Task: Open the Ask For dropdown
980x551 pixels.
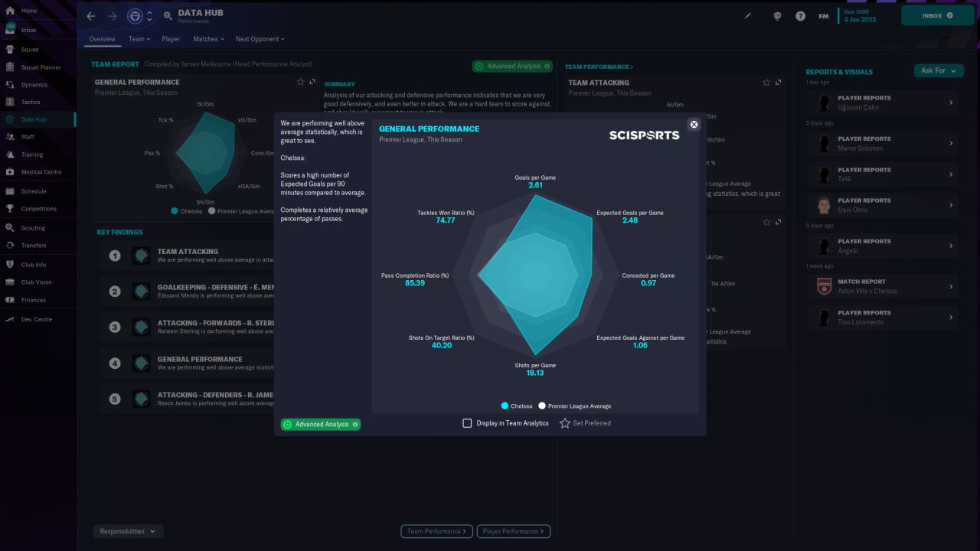Action: pos(939,70)
